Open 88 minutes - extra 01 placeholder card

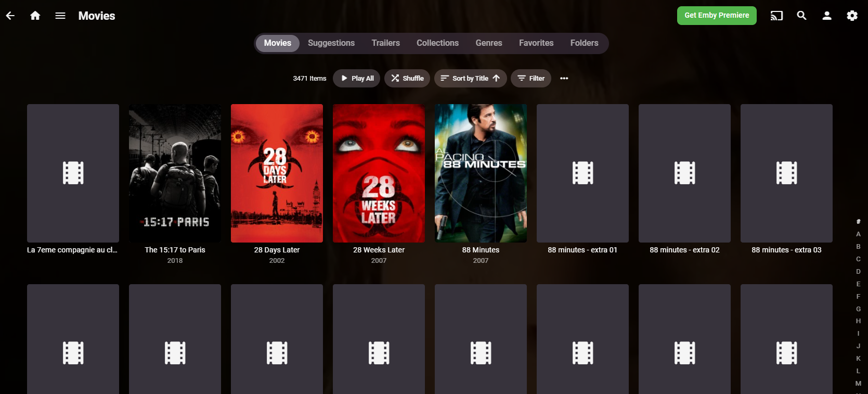(582, 173)
